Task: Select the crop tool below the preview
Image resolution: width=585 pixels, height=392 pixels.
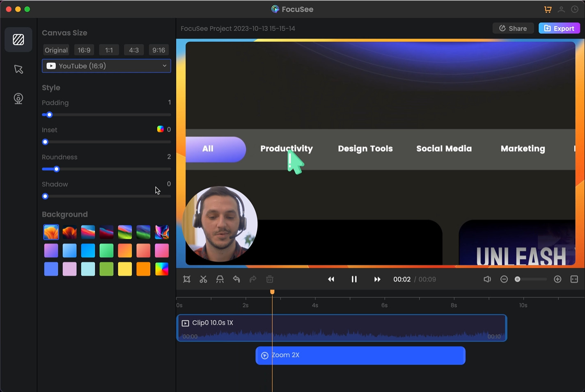Action: [187, 279]
